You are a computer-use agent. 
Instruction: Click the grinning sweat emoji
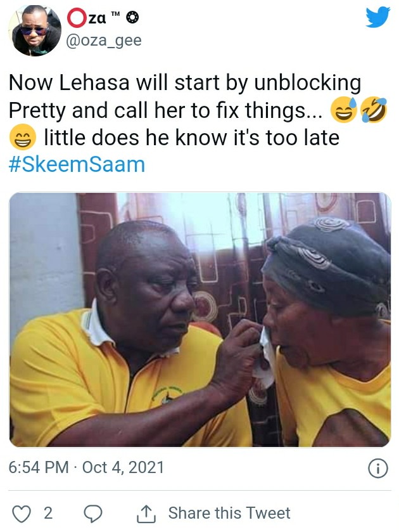point(344,110)
